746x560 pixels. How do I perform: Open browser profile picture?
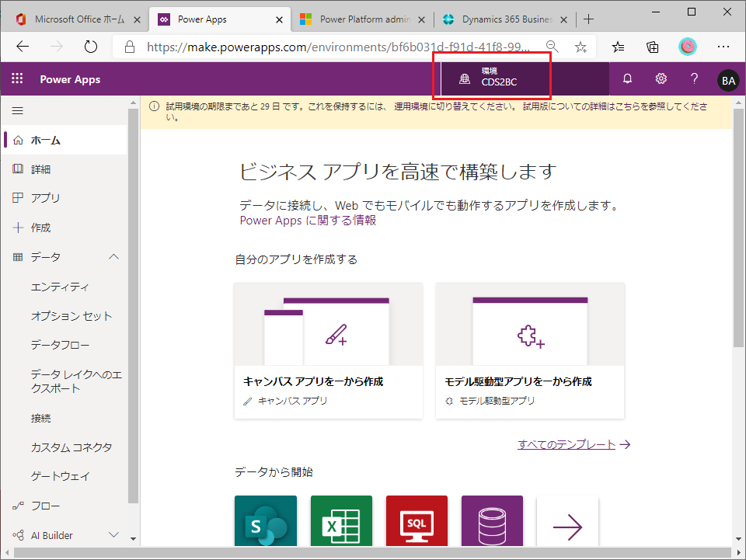tap(687, 47)
